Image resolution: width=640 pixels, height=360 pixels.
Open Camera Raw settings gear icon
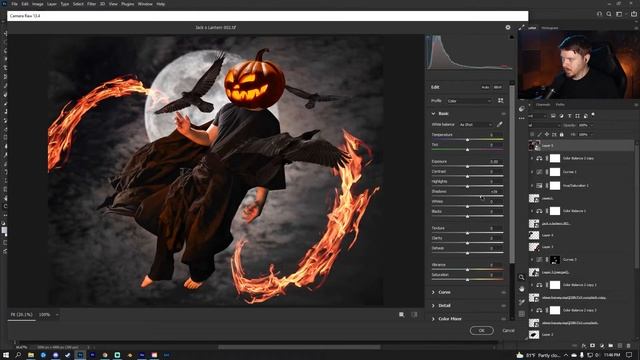[x=508, y=27]
